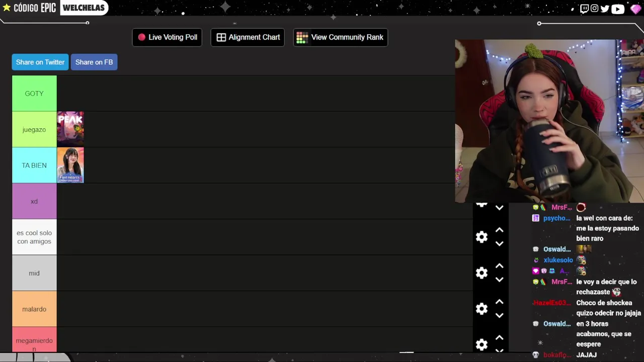The height and width of the screenshot is (362, 644).
Task: Open the Alignment Chart view
Action: [x=248, y=37]
